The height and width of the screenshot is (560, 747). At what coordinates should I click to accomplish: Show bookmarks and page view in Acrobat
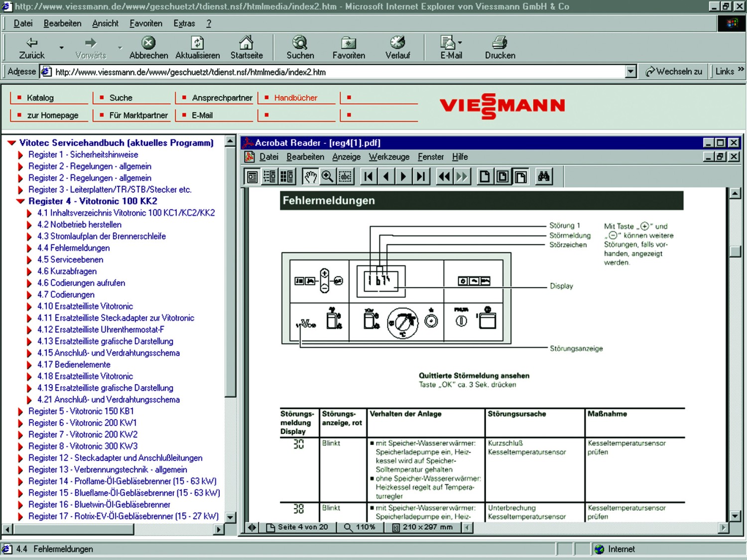269,177
